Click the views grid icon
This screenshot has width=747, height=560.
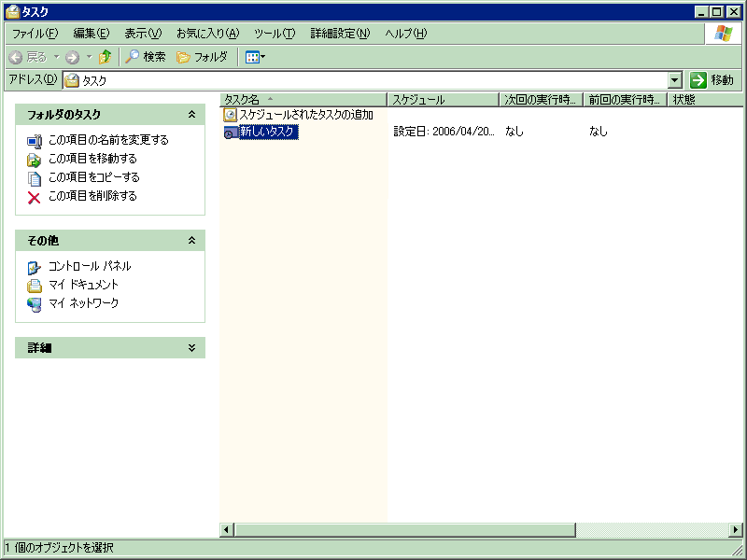tap(252, 58)
